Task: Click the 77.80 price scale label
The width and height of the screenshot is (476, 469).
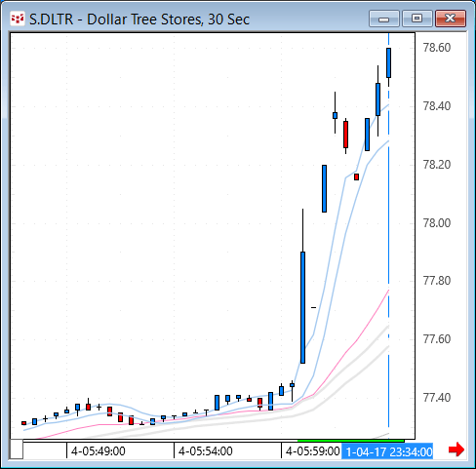Action: (437, 281)
